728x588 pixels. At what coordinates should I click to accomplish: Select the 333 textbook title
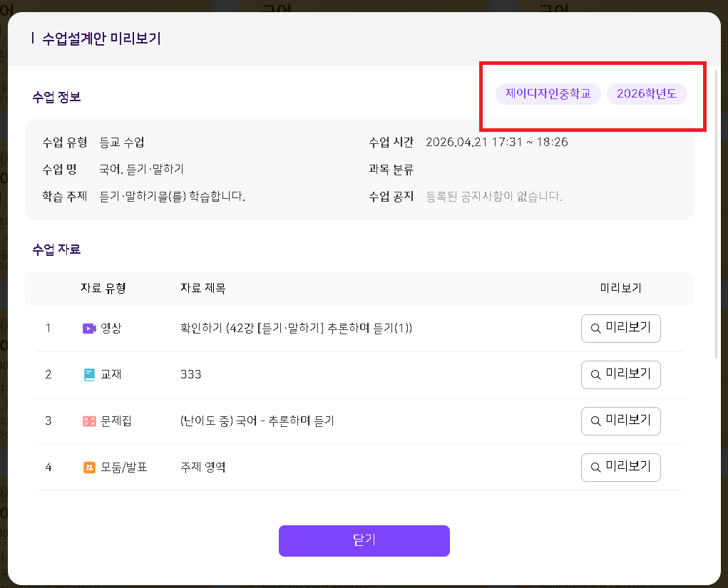191,375
